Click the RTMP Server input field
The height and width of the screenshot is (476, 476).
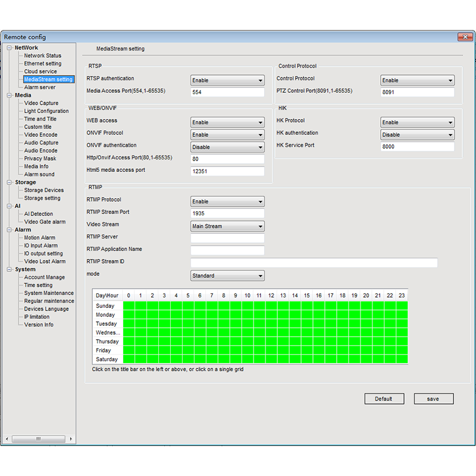[x=227, y=238]
